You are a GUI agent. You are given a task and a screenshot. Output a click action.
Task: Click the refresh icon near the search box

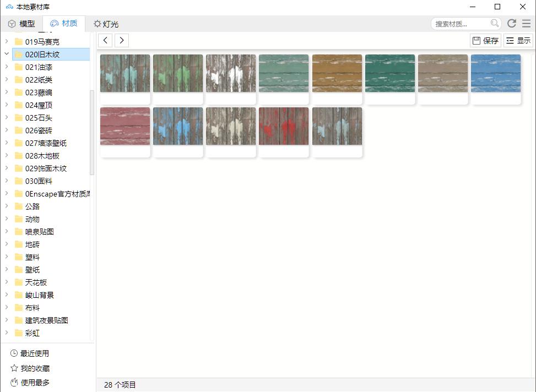(511, 24)
